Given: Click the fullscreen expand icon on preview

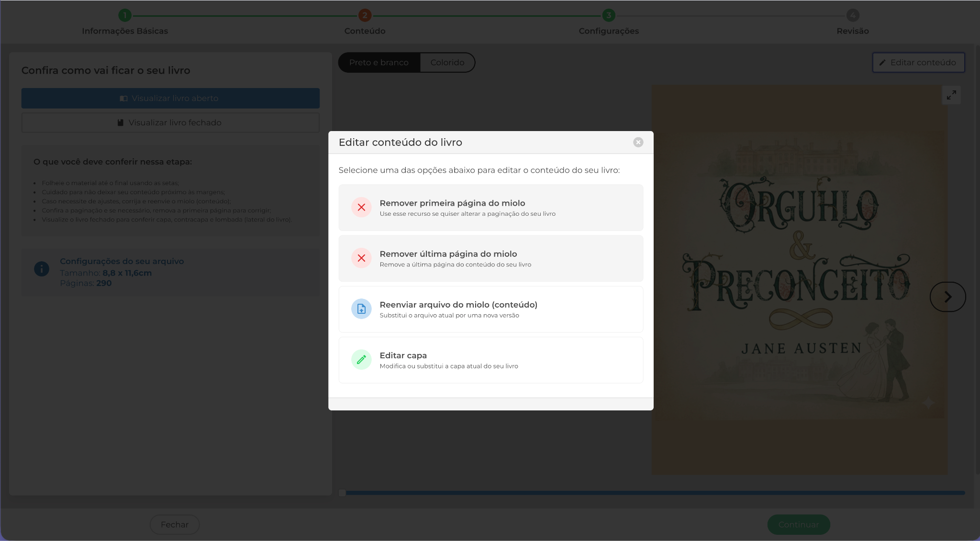Looking at the screenshot, I should (951, 95).
